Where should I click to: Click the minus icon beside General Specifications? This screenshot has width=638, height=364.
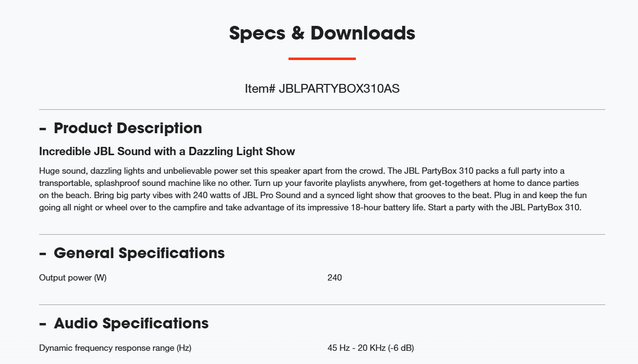tap(42, 254)
